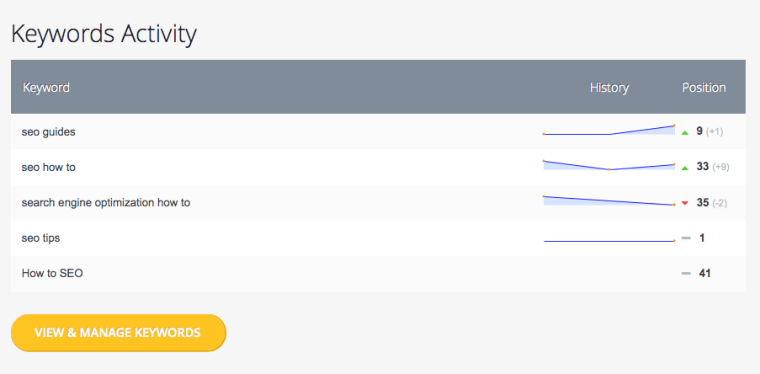Click gray dash icon for seo tips
This screenshot has height=374, width=760.
click(686, 238)
